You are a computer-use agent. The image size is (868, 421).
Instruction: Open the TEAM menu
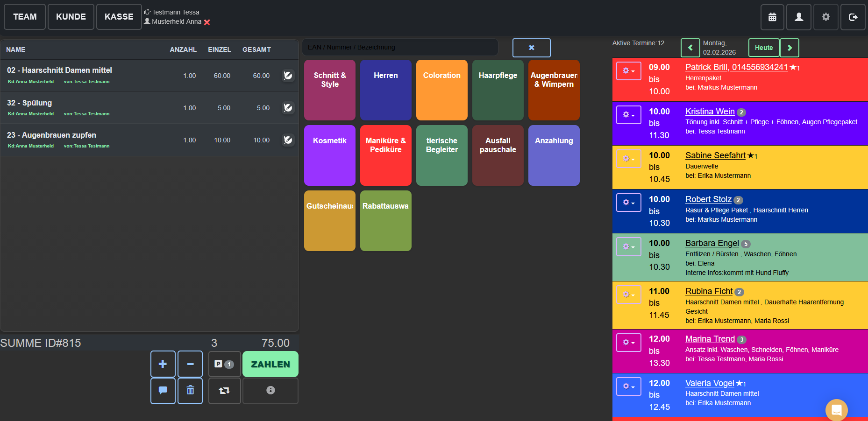(x=25, y=17)
